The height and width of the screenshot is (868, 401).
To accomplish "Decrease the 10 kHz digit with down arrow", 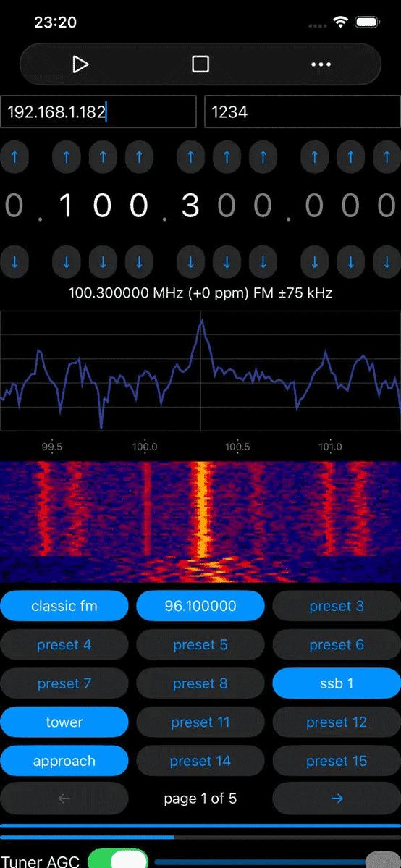I will 227,261.
